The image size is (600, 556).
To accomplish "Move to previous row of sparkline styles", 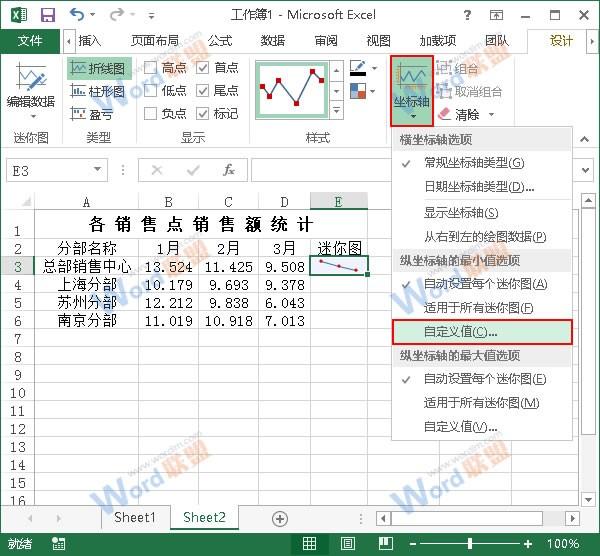I will (336, 71).
